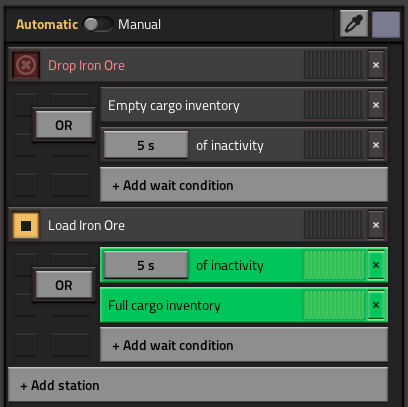
Task: Click the eyedropper color picker icon
Action: point(354,24)
